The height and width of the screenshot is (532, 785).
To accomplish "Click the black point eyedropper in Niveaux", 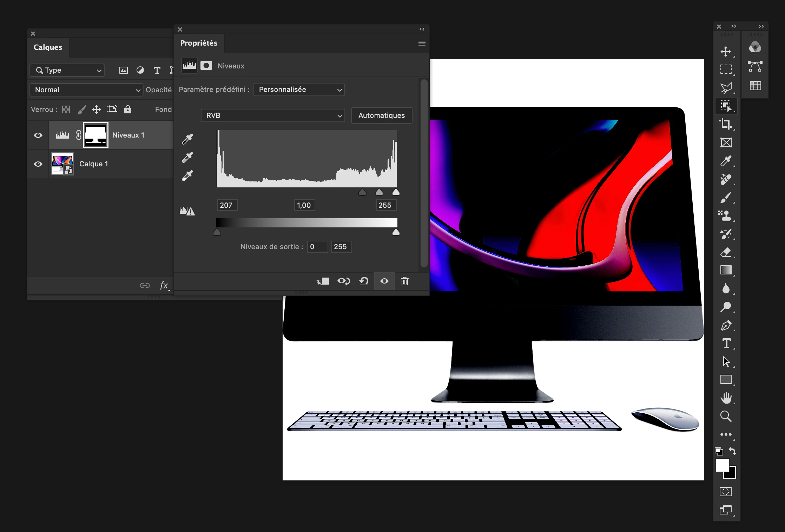I will click(187, 139).
